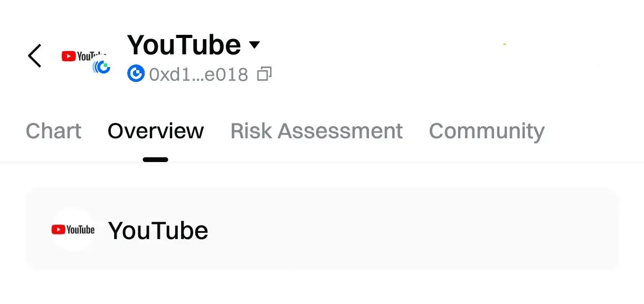Switch to the Chart tab
This screenshot has height=304, width=644.
click(53, 131)
